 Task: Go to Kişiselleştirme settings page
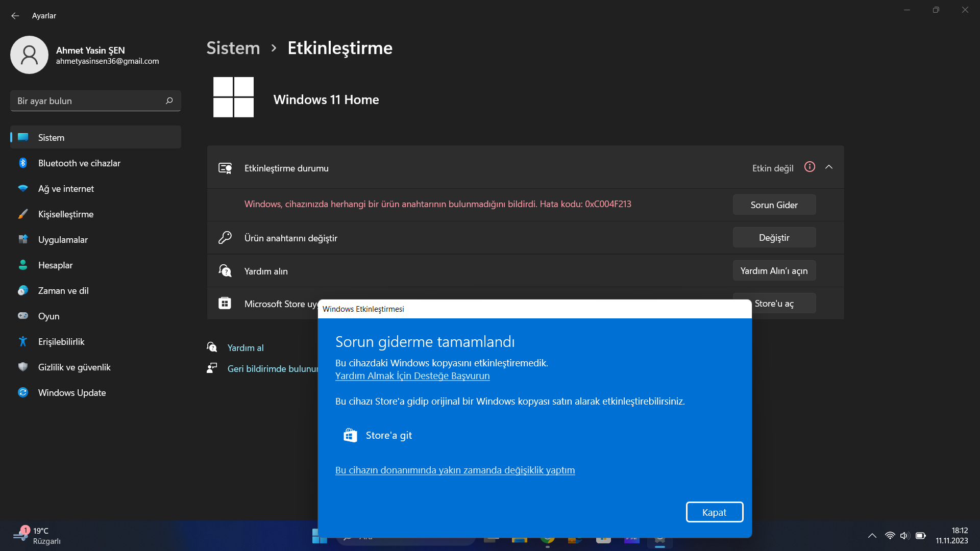66,214
